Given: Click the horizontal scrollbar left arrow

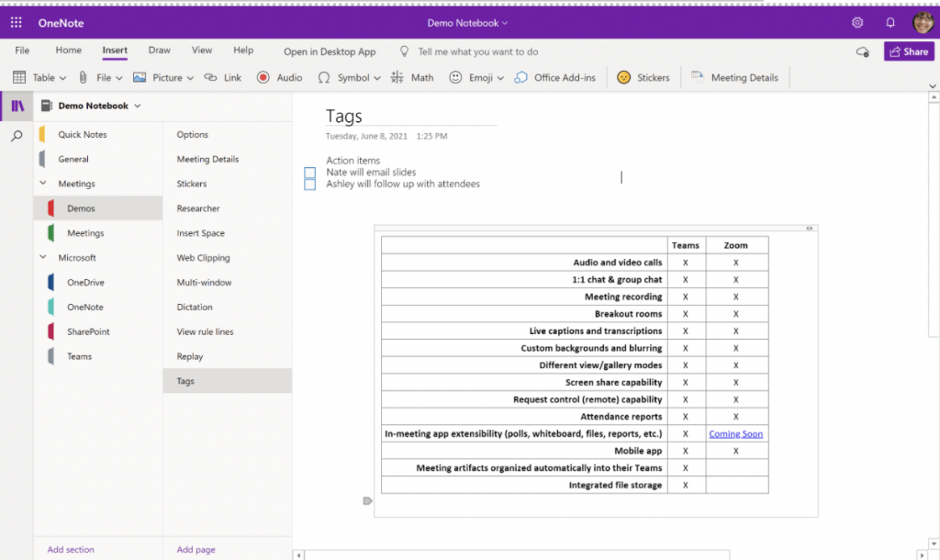Looking at the screenshot, I should click(298, 555).
